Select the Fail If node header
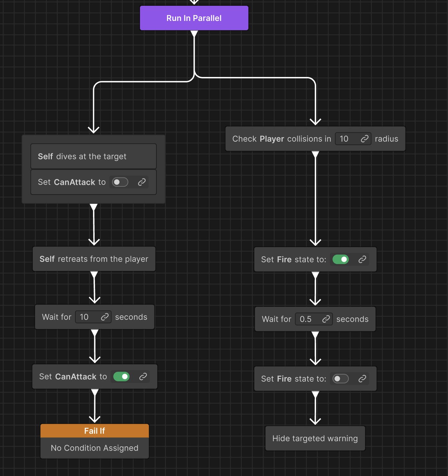The width and height of the screenshot is (448, 476). [x=95, y=431]
